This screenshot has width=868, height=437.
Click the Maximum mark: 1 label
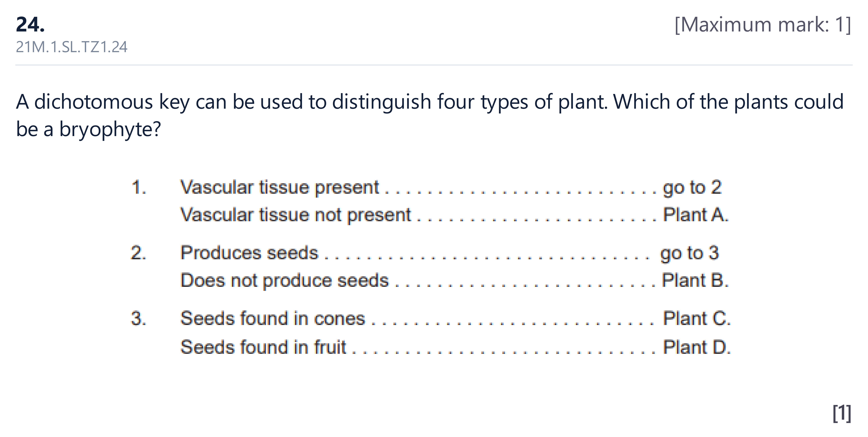[x=763, y=25]
